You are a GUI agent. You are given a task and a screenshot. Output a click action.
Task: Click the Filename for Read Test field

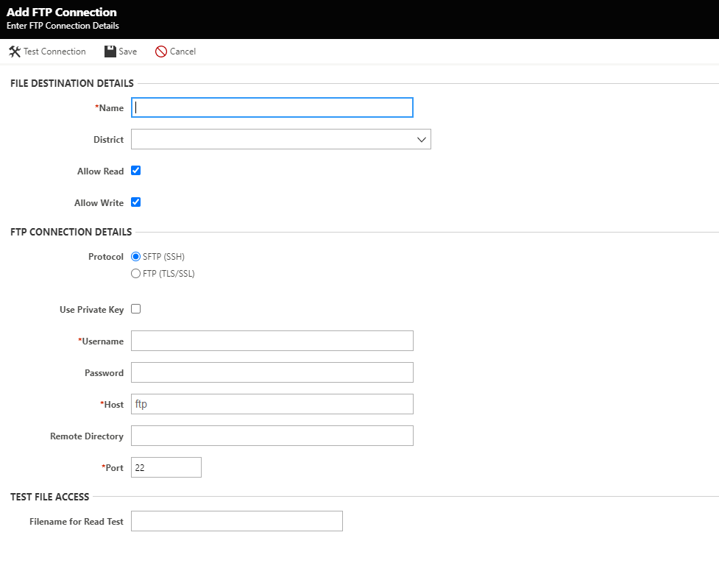[237, 521]
